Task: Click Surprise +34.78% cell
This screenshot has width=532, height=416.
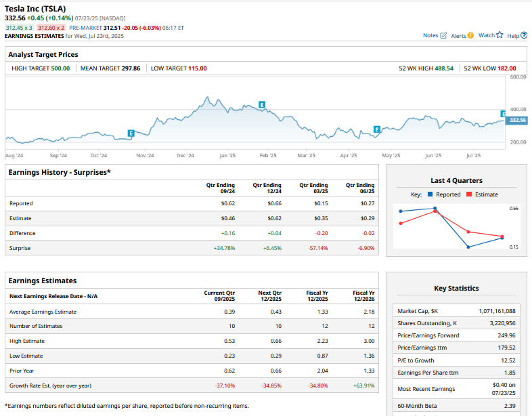Action: (224, 248)
